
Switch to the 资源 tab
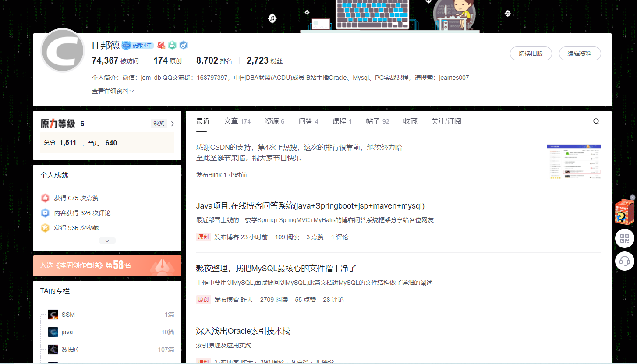pyautogui.click(x=275, y=121)
